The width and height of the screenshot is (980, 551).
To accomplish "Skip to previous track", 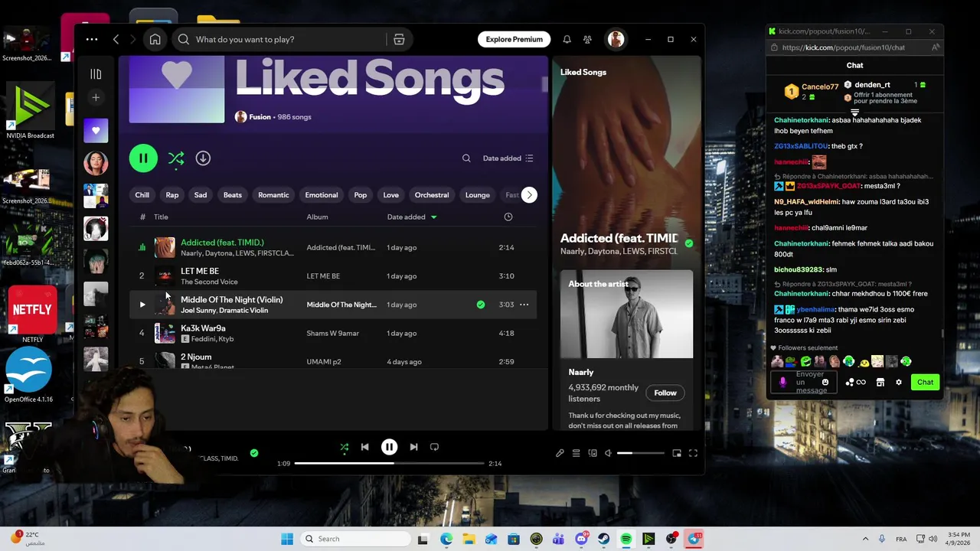I will (x=364, y=447).
